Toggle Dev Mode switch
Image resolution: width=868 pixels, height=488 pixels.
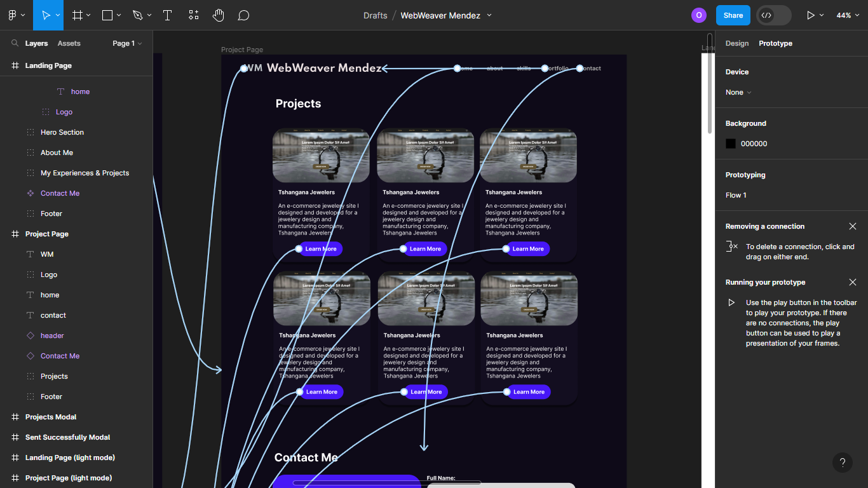[774, 15]
